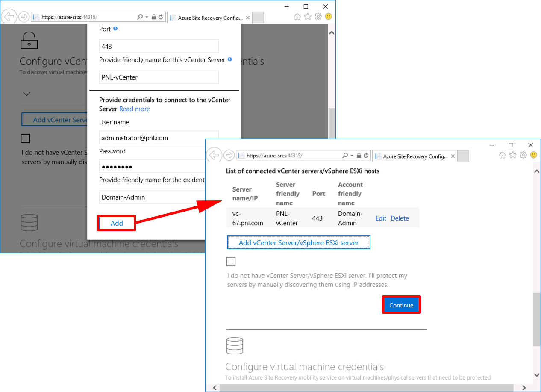Open new tab in front browser window
541x392 pixels.
coord(463,156)
